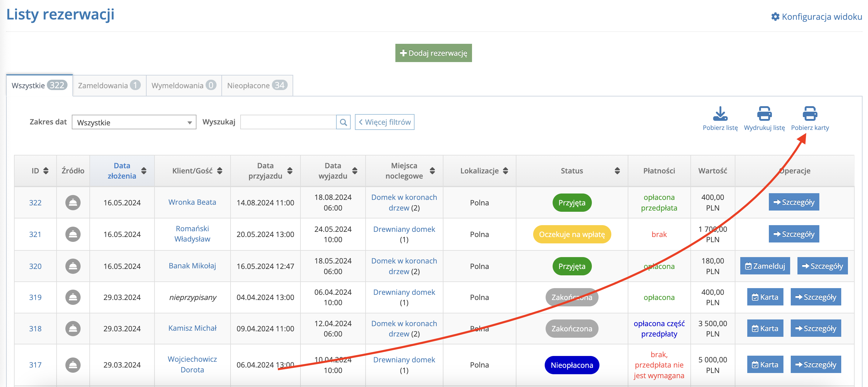Click Zakończona status badge in row 318
Viewport: 868px width, 387px height.
572,329
